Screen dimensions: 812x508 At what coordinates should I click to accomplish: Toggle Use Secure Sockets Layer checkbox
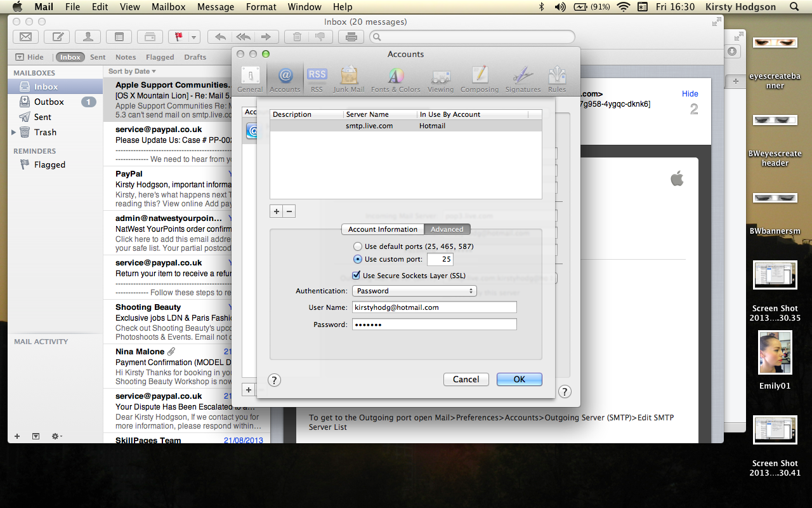point(357,276)
